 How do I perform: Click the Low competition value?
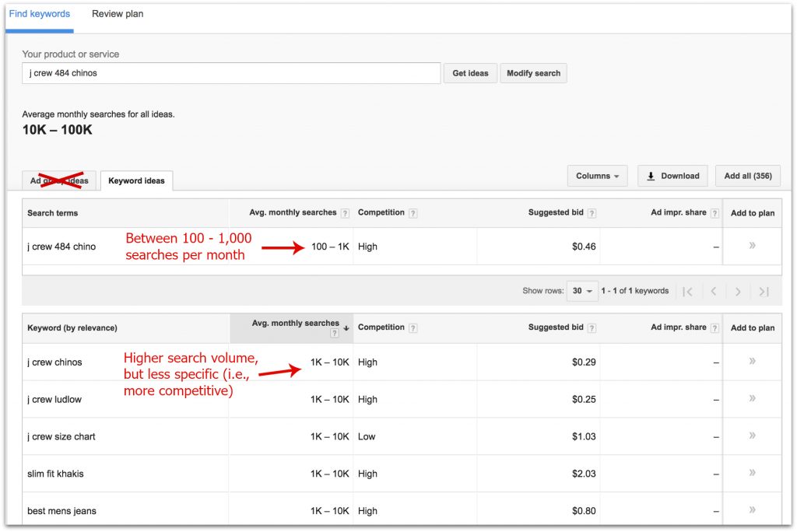point(367,436)
